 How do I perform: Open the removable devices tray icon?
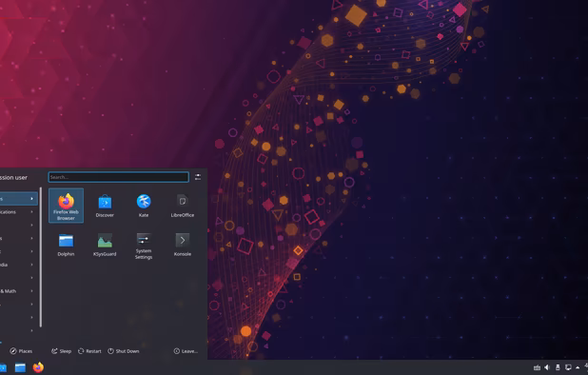coord(558,367)
